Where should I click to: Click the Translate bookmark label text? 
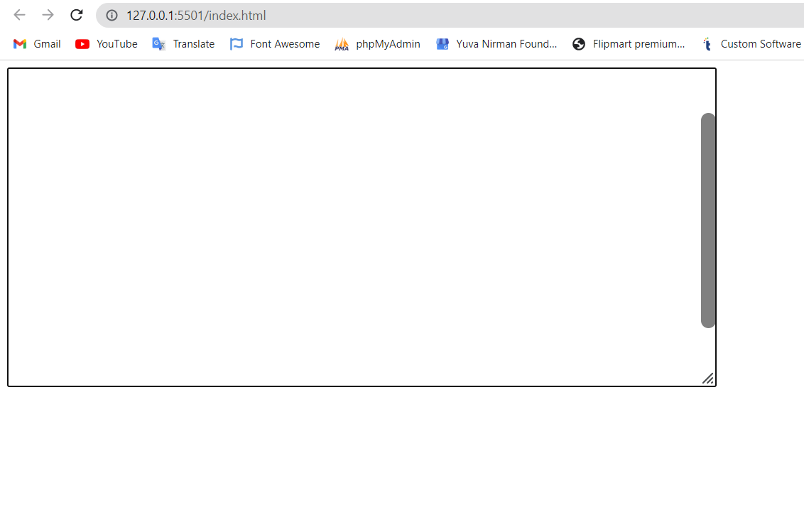(x=193, y=43)
